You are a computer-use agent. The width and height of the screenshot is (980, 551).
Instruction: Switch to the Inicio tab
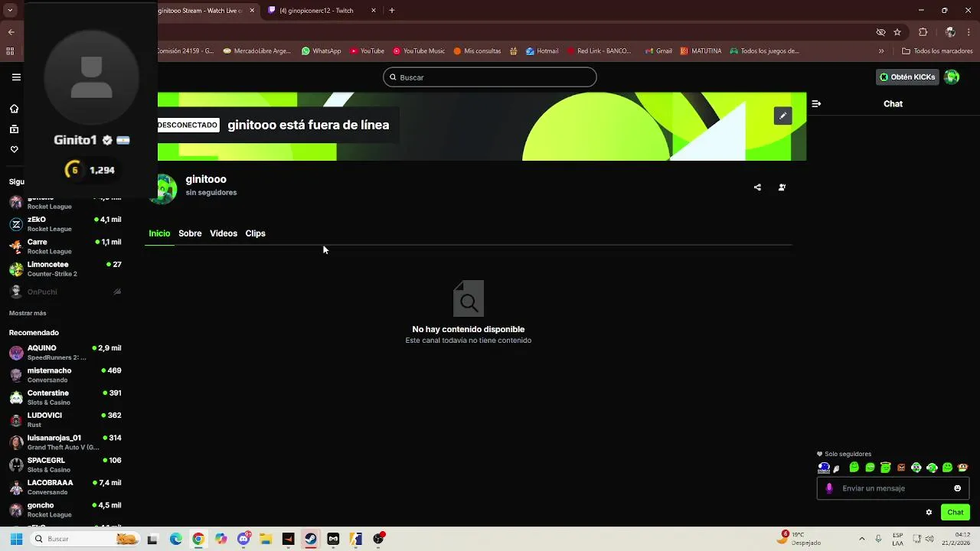(159, 233)
